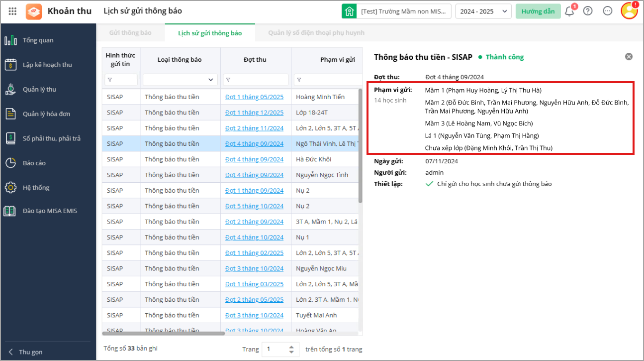Switch to Gửi thông báo tab
The width and height of the screenshot is (644, 361).
130,33
